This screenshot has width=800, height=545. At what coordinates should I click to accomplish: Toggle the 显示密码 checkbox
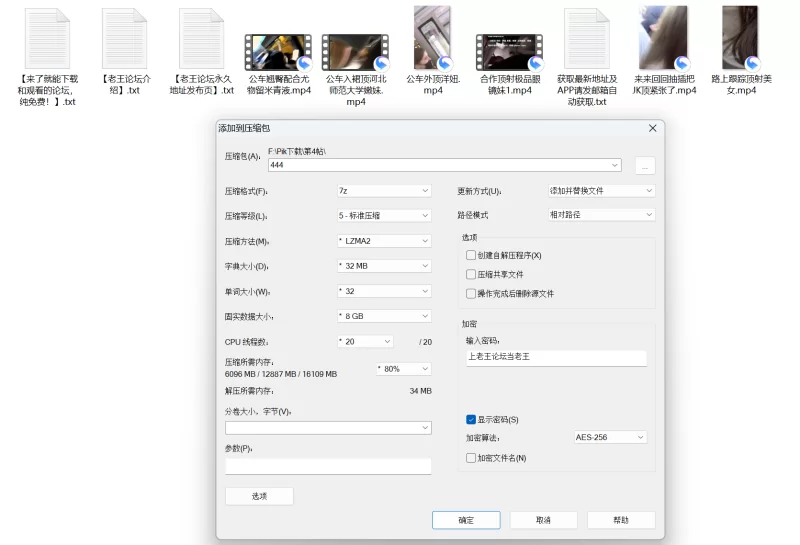click(471, 419)
